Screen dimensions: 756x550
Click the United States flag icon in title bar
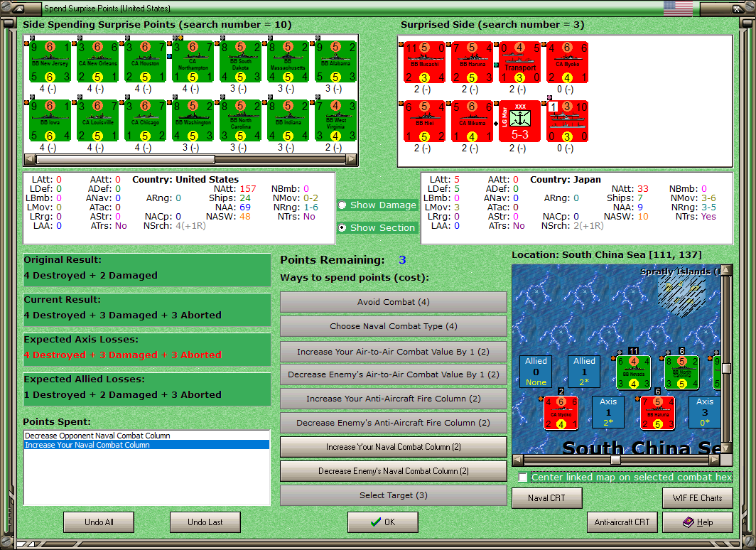(x=678, y=8)
